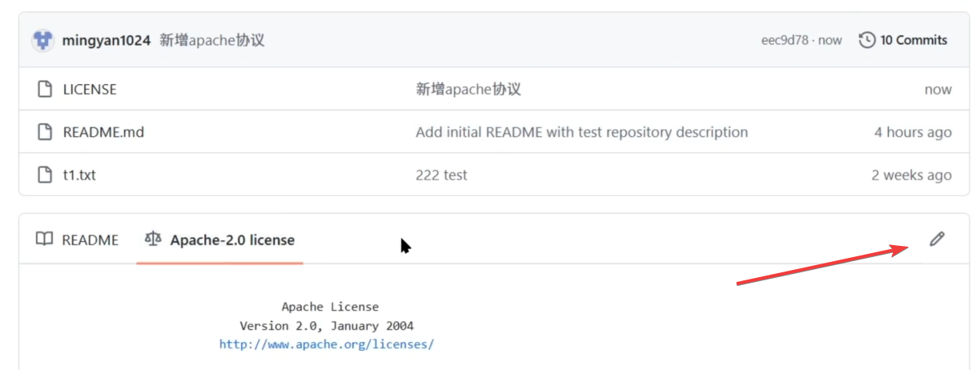Open the README.md file

(x=103, y=132)
